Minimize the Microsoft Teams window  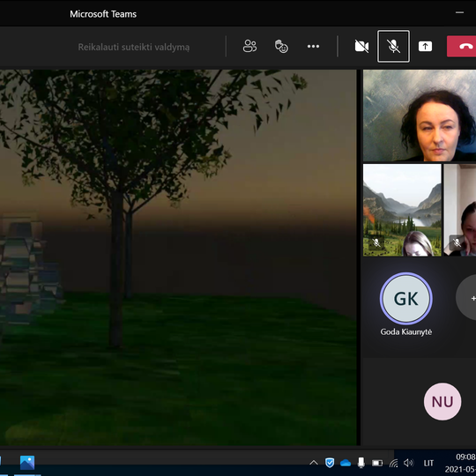point(459,12)
